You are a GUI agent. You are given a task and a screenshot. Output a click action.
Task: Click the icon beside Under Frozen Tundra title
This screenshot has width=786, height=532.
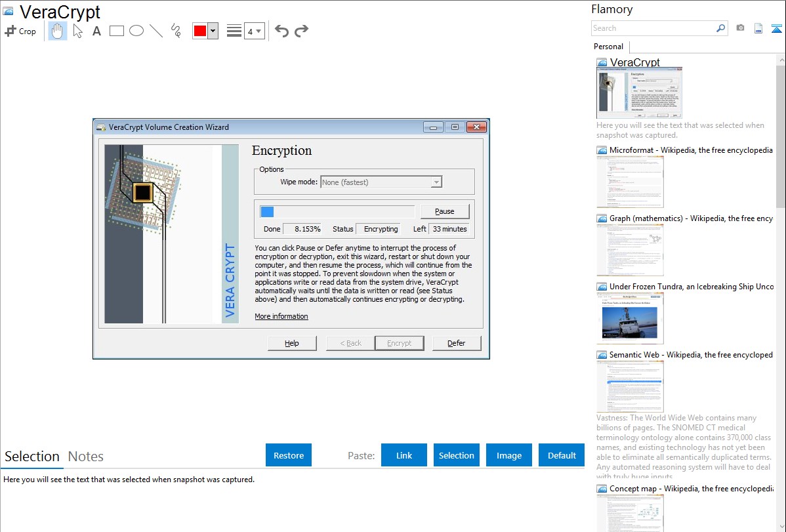(602, 286)
